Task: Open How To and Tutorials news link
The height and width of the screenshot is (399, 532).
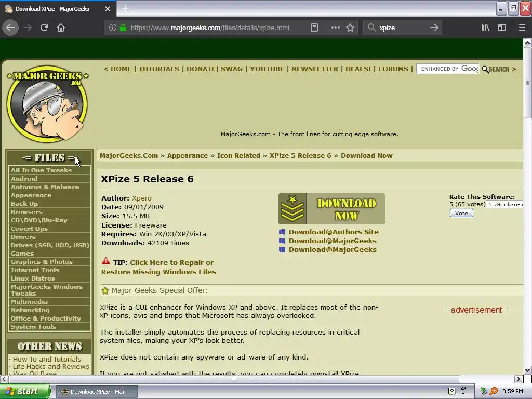Action: pyautogui.click(x=47, y=359)
